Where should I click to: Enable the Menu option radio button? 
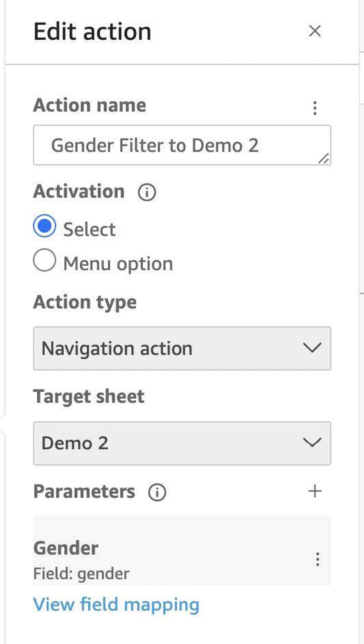45,260
